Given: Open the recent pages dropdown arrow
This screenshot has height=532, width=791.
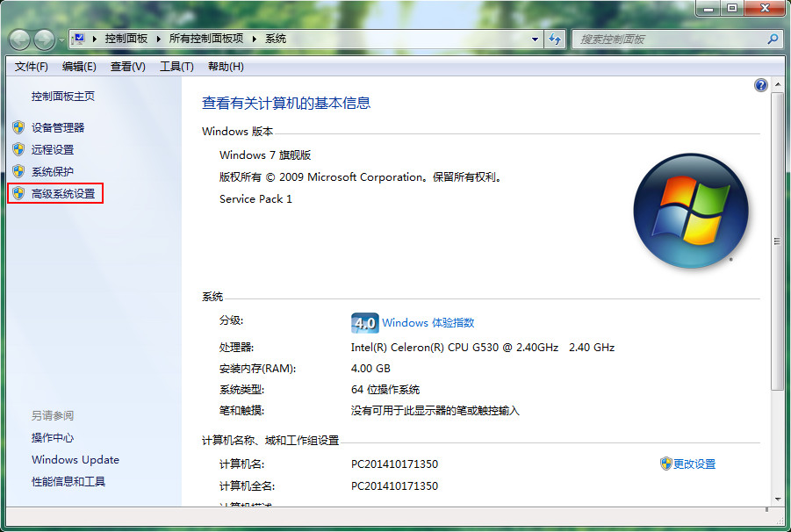Looking at the screenshot, I should coord(61,40).
